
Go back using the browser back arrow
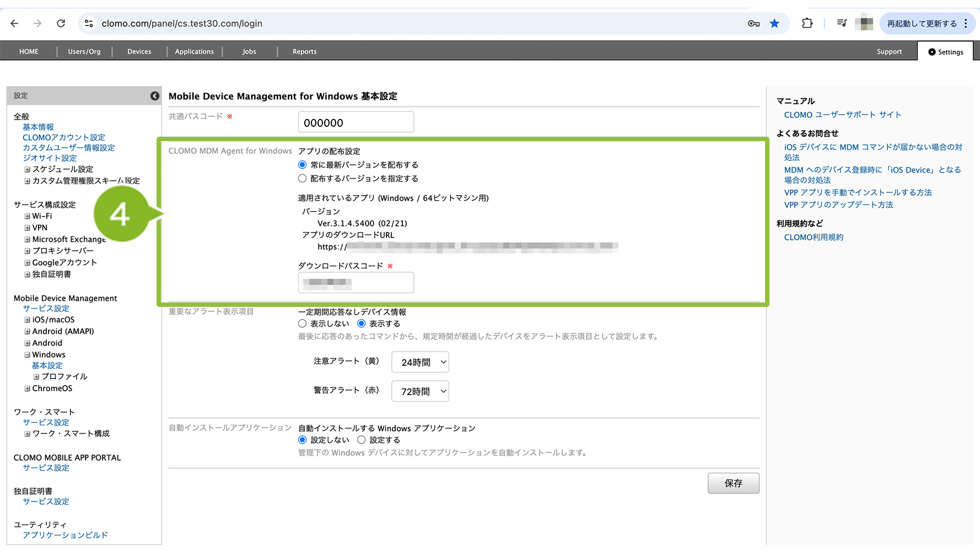pyautogui.click(x=14, y=23)
